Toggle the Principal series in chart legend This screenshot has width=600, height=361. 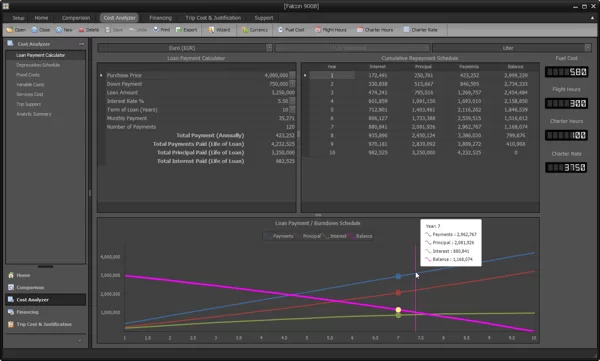(308, 236)
